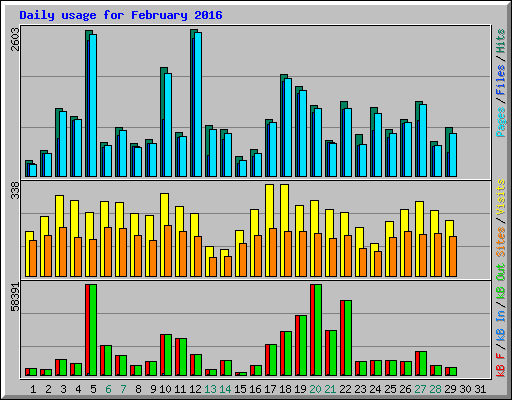Select the blue "In" legend word
The height and width of the screenshot is (400, 512).
tap(501, 315)
